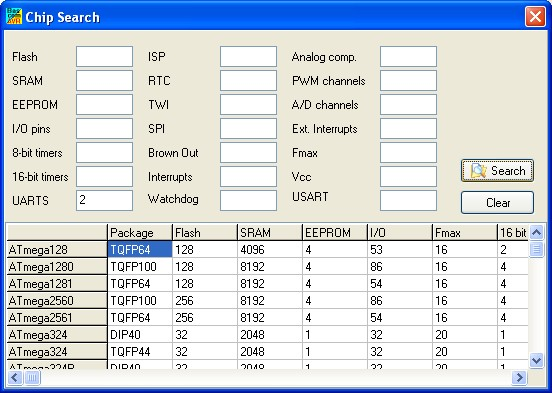Focus the ISP input field
The height and width of the screenshot is (393, 552).
pos(249,56)
